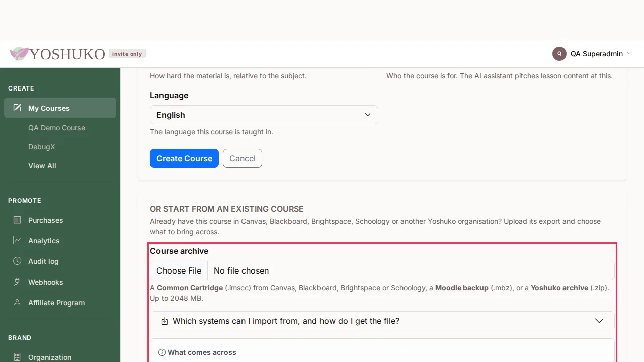The height and width of the screenshot is (362, 644).
Task: Click the Organization building icon
Action: click(17, 357)
